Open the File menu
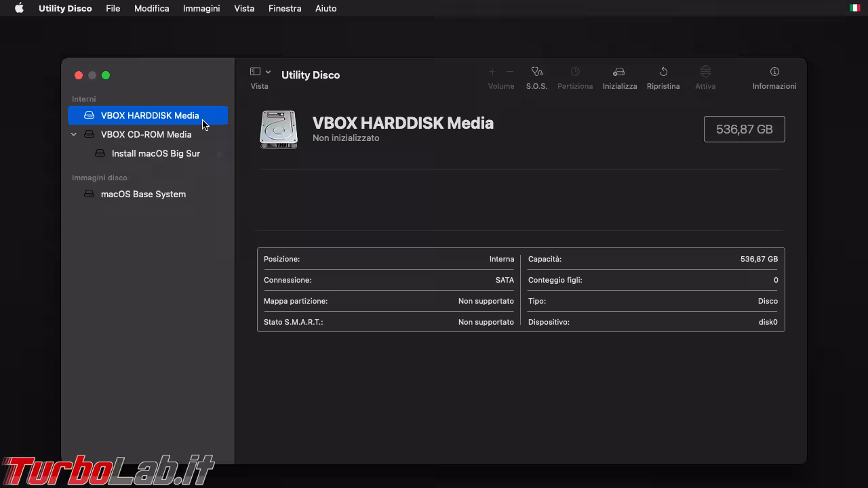868x488 pixels. coord(113,8)
